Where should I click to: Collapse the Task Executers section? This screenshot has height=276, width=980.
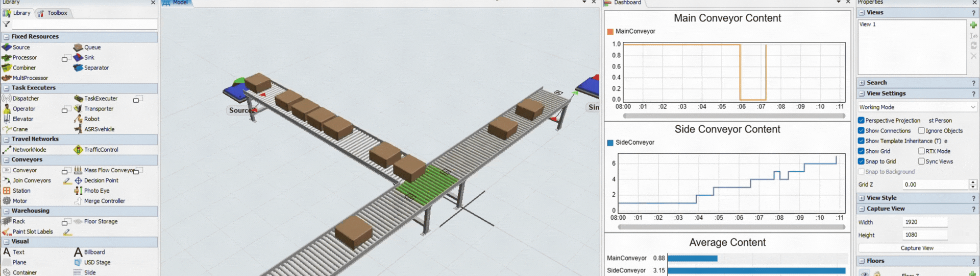pos(6,88)
